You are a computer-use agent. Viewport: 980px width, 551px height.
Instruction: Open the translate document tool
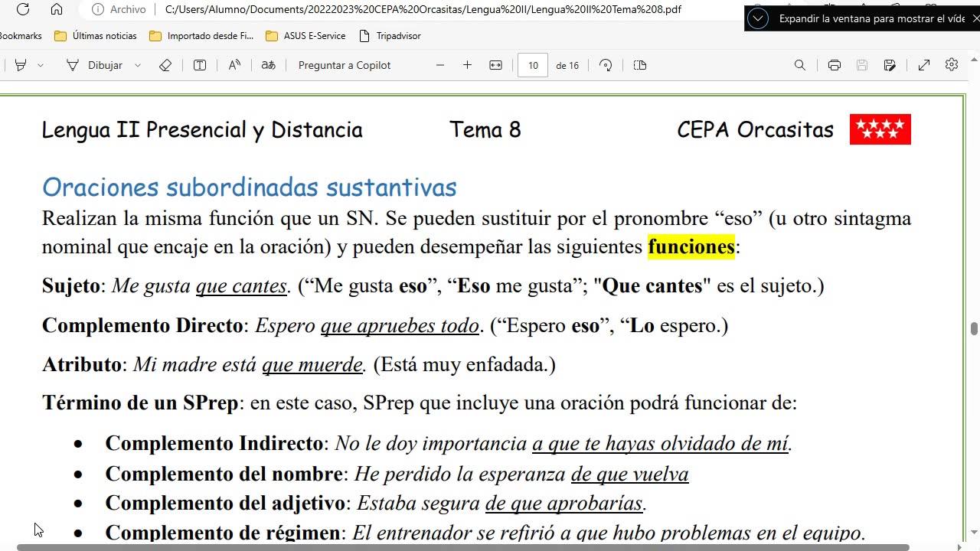[268, 65]
